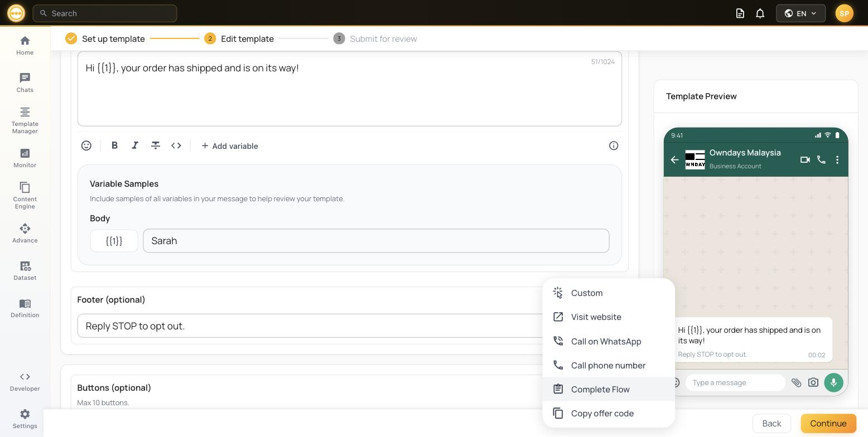
Task: Click camera icon in preview
Action: (813, 382)
